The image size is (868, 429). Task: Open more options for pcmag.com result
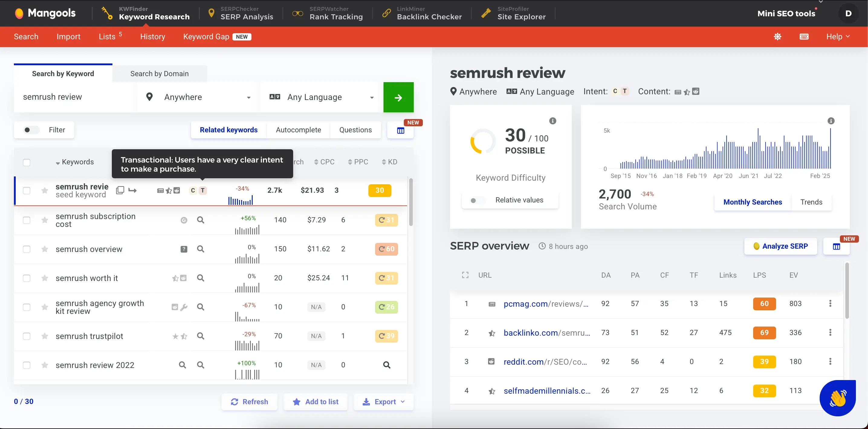830,303
